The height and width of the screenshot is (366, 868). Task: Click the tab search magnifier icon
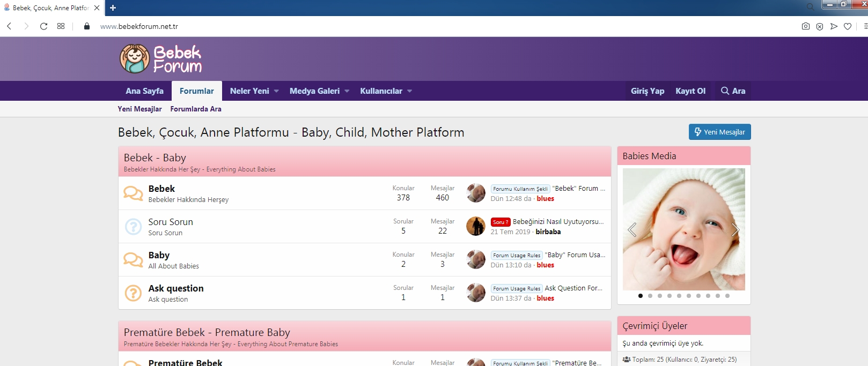[810, 7]
